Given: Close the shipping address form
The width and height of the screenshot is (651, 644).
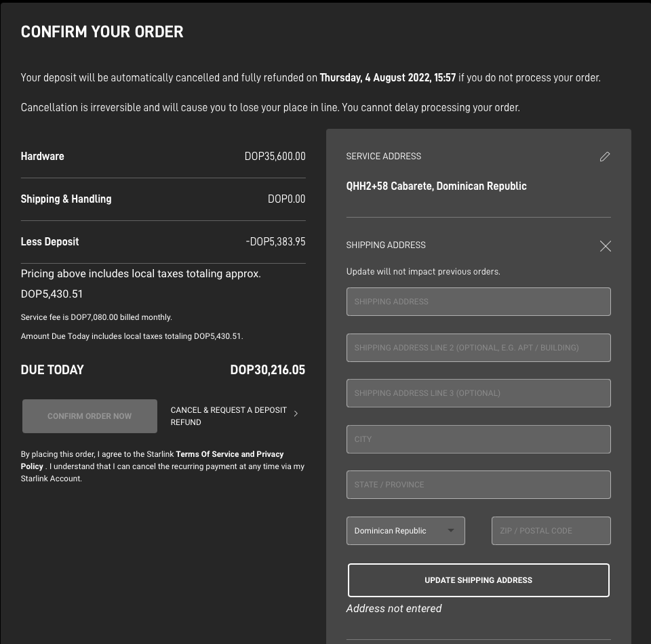Looking at the screenshot, I should click(x=606, y=246).
